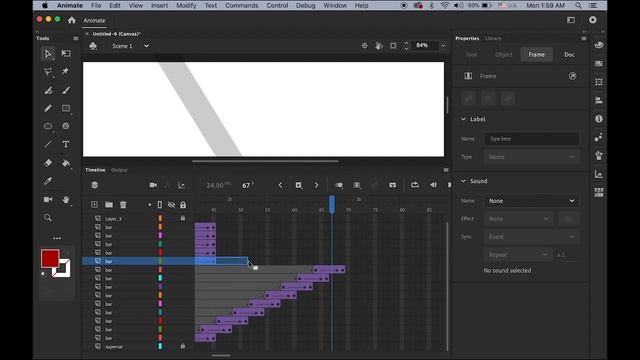Collapse the Label section

pyautogui.click(x=463, y=119)
